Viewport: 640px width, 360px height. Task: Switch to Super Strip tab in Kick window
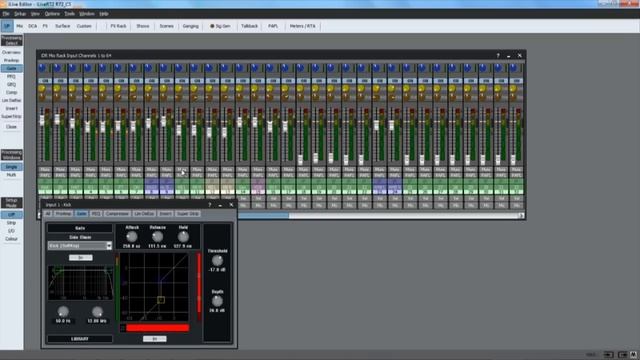[187, 214]
